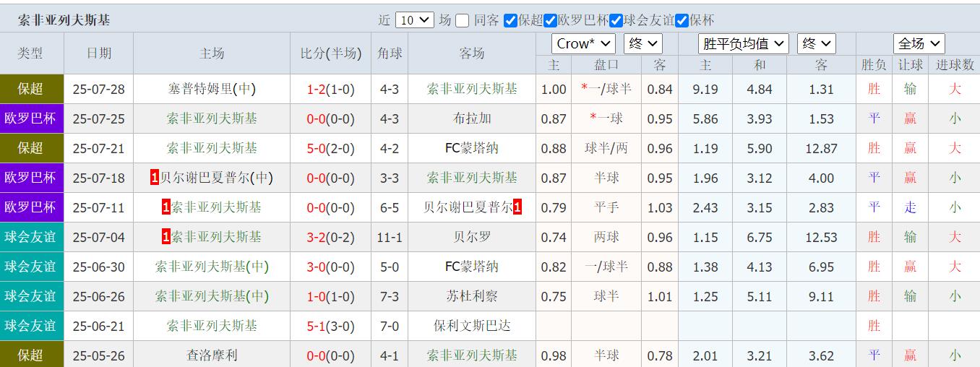The height and width of the screenshot is (367, 980).
Task: Click the 球会友谊 league tag for 25-06-21
Action: tap(31, 326)
